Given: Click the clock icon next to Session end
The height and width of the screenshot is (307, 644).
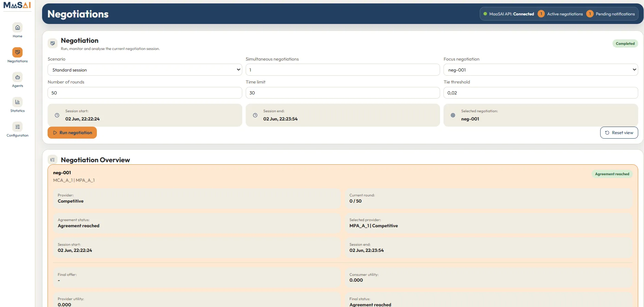Looking at the screenshot, I should tap(255, 115).
